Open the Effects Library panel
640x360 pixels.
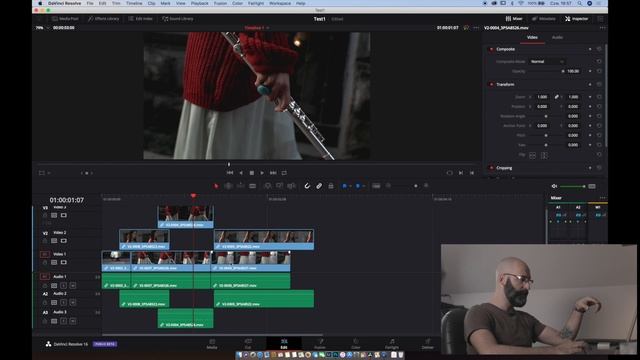tap(104, 19)
